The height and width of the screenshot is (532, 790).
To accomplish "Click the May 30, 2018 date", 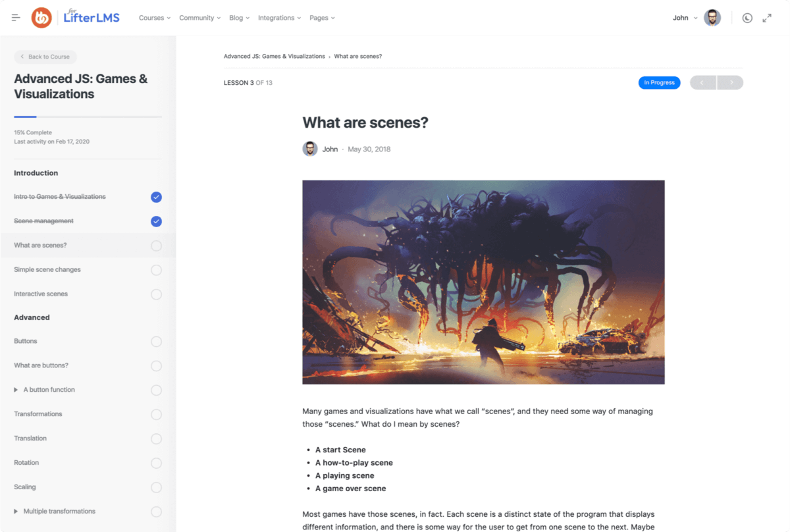I will tap(369, 149).
